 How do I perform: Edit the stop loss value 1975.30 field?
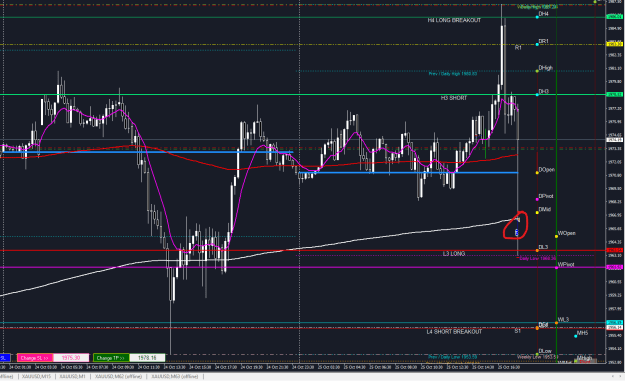[71, 358]
